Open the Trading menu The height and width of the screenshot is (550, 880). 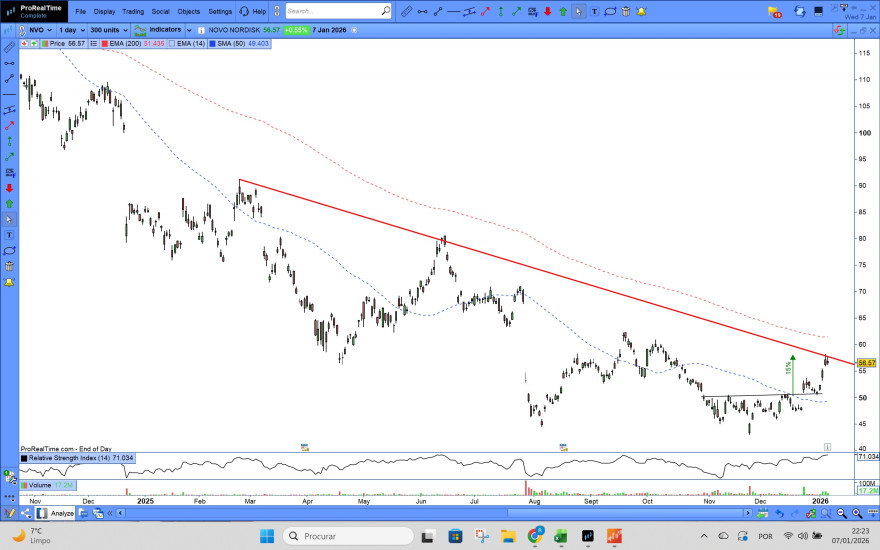coord(133,11)
